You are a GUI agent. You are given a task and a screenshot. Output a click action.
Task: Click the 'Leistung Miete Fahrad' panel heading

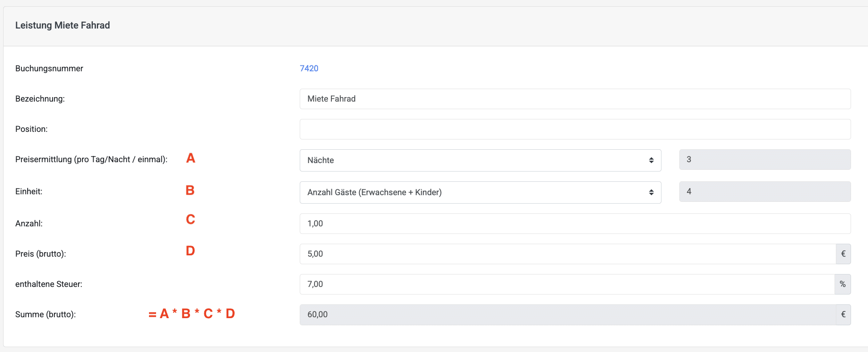(62, 25)
